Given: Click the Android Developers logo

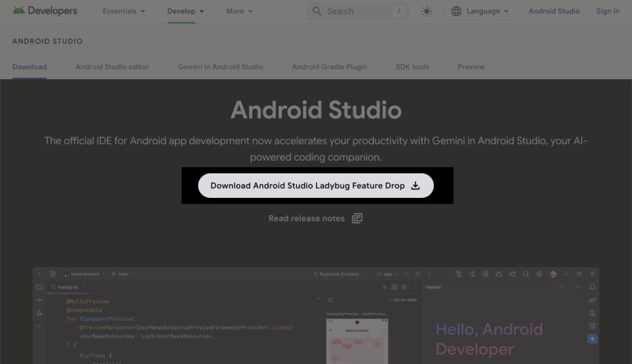Looking at the screenshot, I should click(45, 10).
